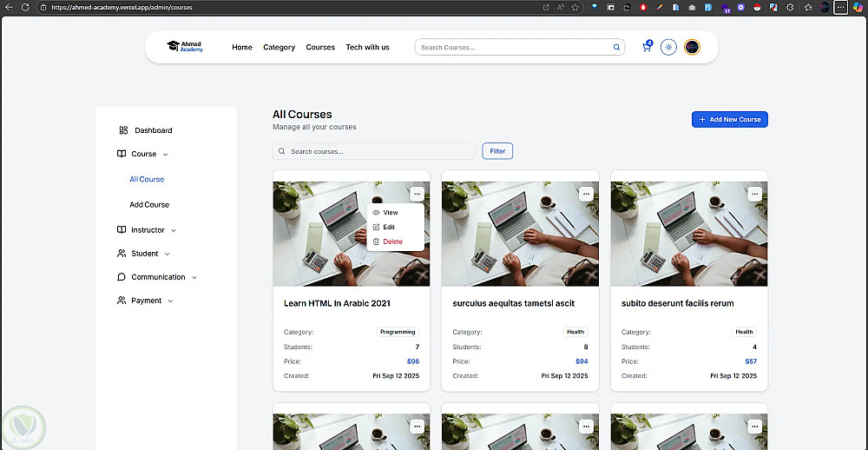Image resolution: width=868 pixels, height=450 pixels.
Task: Focus the Search courses field above cards
Action: point(373,151)
